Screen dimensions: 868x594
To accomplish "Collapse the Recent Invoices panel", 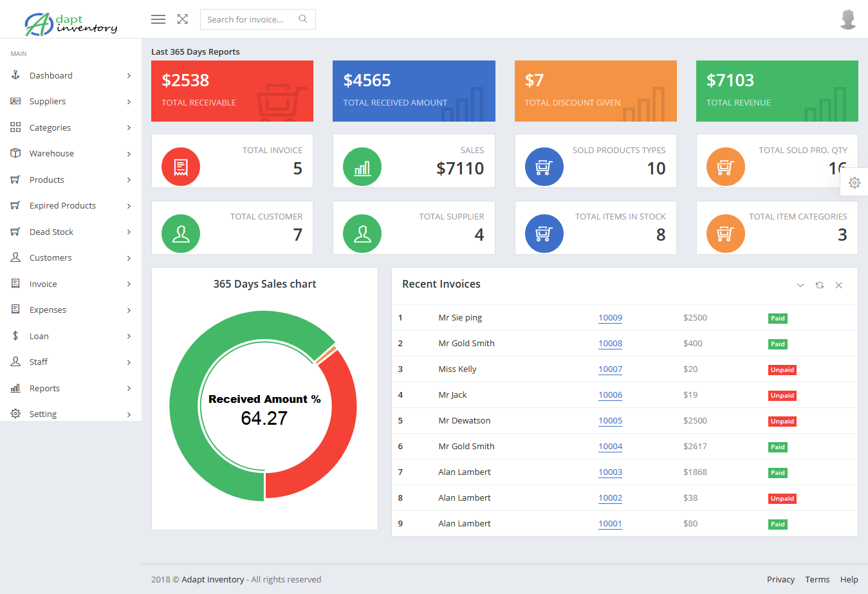I will pos(800,285).
